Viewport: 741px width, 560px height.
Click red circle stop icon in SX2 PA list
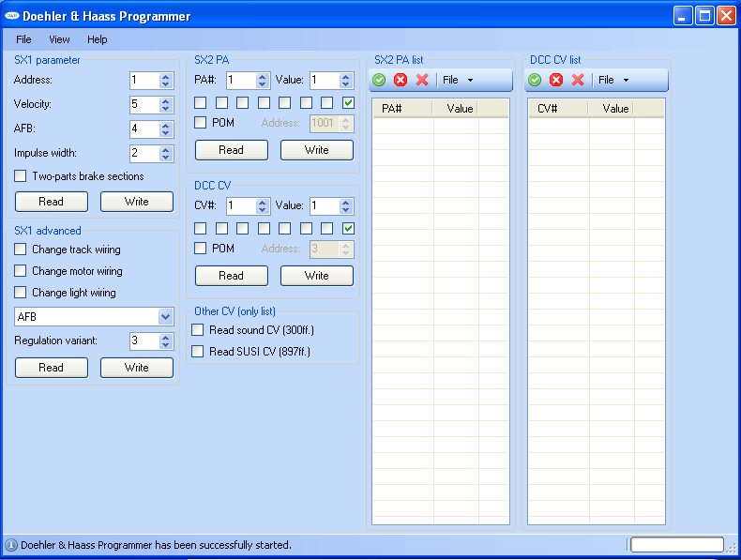click(x=401, y=80)
